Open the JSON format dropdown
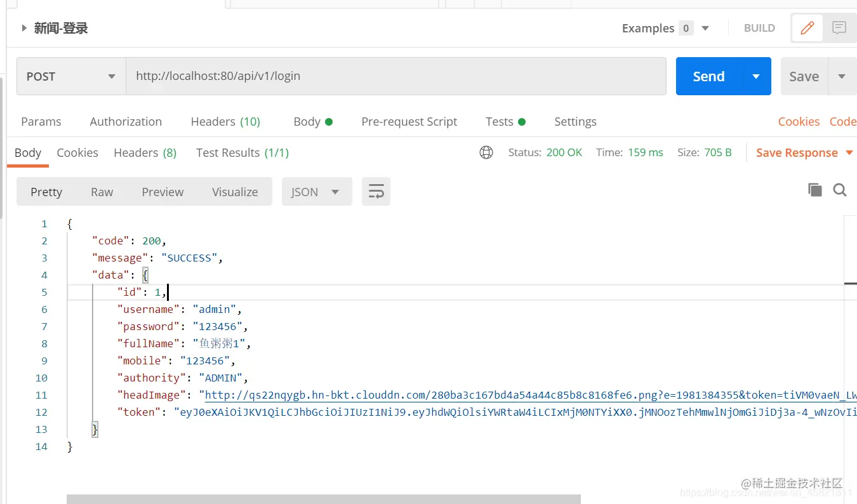This screenshot has height=504, width=857. pyautogui.click(x=317, y=192)
